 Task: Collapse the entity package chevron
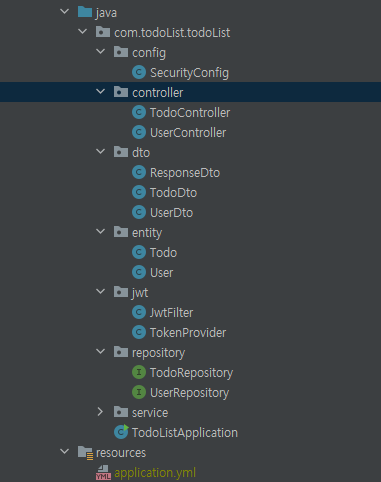(x=100, y=232)
